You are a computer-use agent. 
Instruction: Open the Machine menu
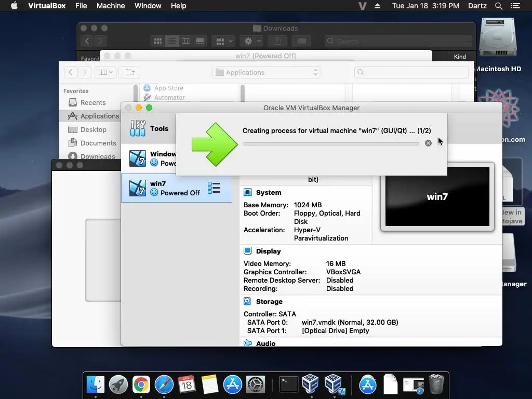click(111, 6)
